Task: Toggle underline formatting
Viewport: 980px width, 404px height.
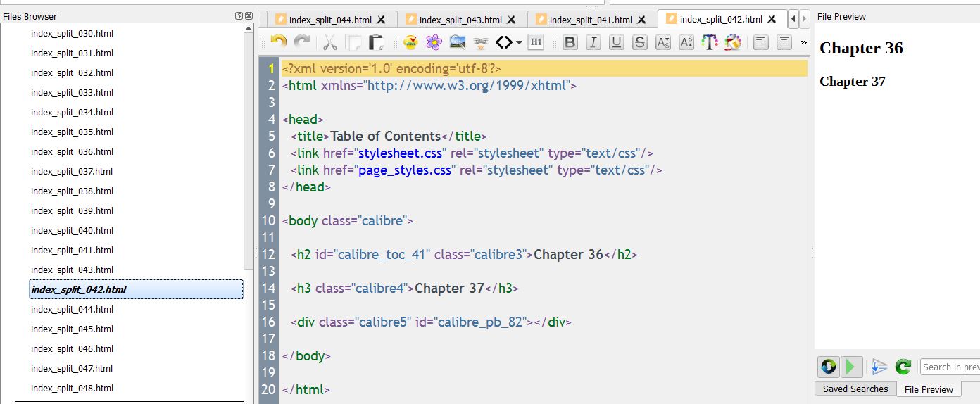Action: coord(617,42)
